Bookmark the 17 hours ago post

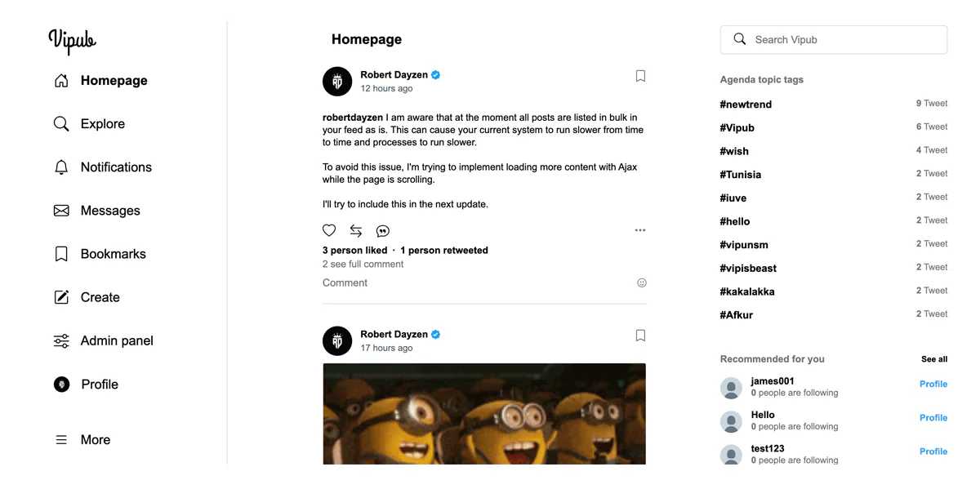click(x=640, y=336)
